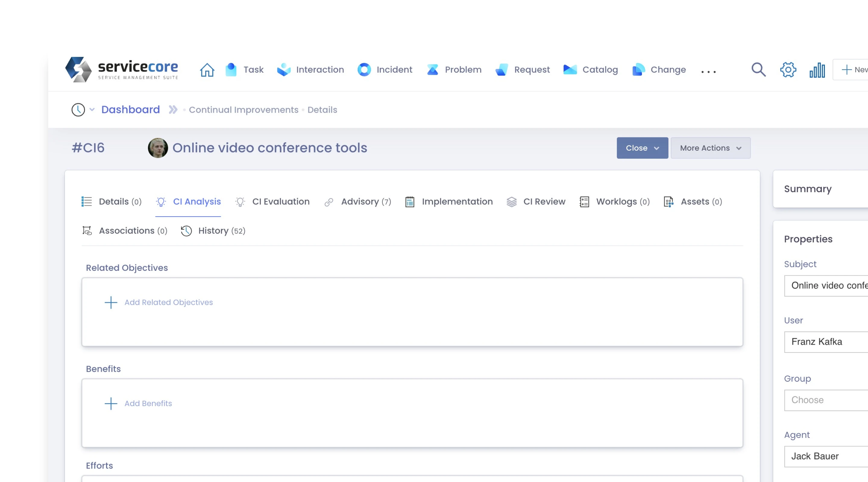868x482 pixels.
Task: Expand the recent items chevron
Action: coord(92,109)
